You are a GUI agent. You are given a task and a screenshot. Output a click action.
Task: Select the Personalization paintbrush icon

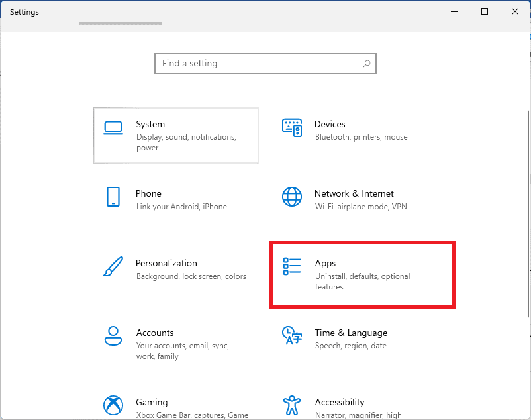pos(113,266)
